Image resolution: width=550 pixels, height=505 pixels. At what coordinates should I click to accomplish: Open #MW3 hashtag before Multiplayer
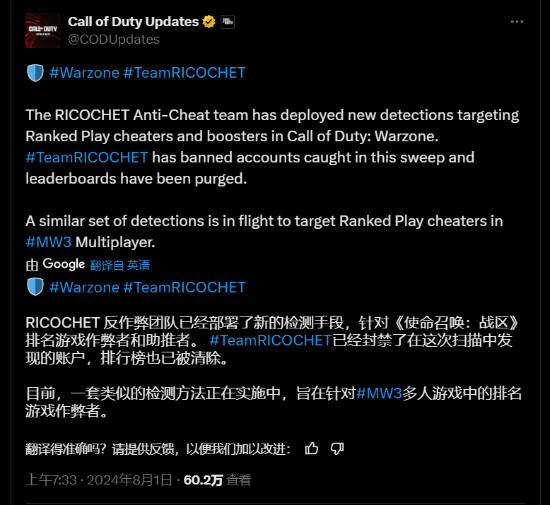click(48, 242)
